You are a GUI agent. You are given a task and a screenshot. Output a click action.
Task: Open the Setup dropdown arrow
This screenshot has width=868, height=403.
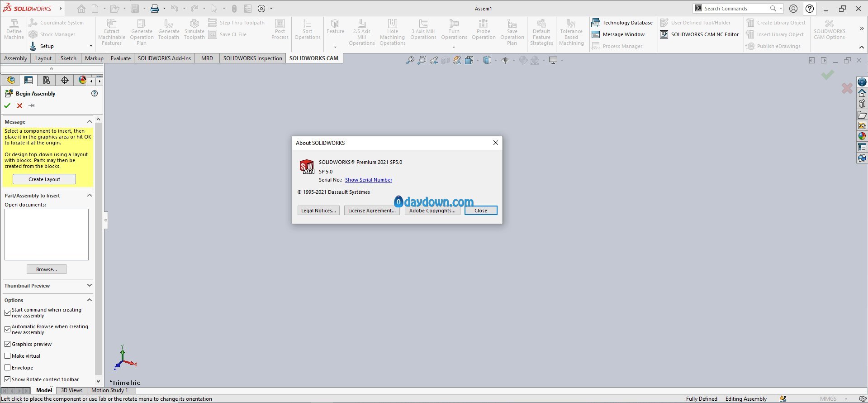(x=91, y=46)
